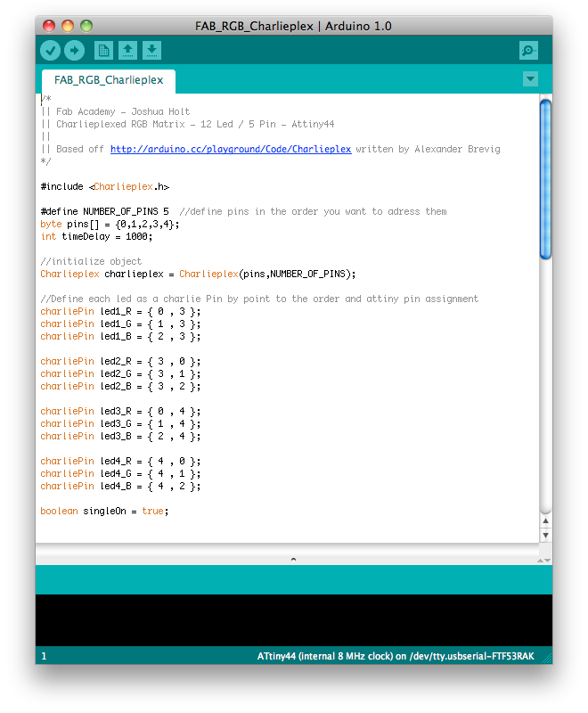Screen dimensions: 588x713
Task: Click the 'byte pins[] = {0,1,2,3,4};' line
Action: [x=110, y=225]
